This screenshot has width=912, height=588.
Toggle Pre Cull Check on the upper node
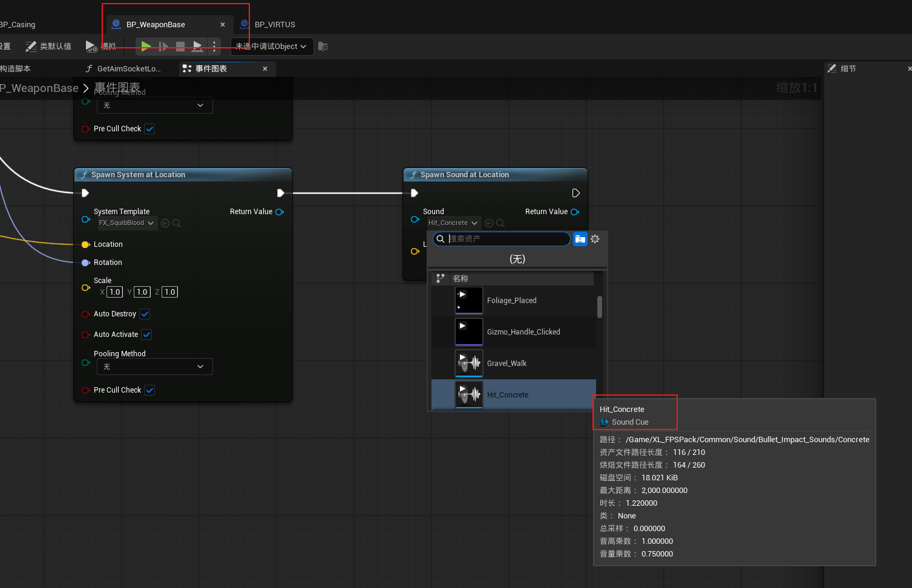coord(149,129)
